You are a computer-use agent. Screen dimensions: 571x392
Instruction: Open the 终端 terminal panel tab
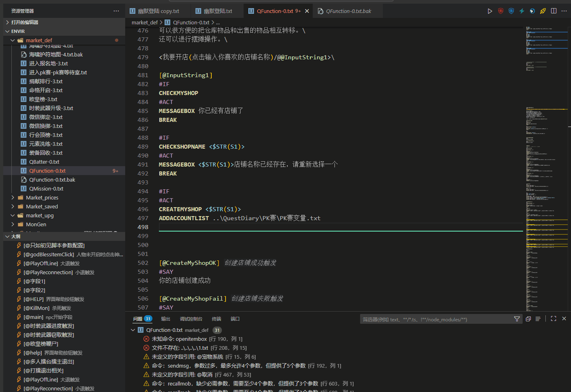tap(216, 319)
